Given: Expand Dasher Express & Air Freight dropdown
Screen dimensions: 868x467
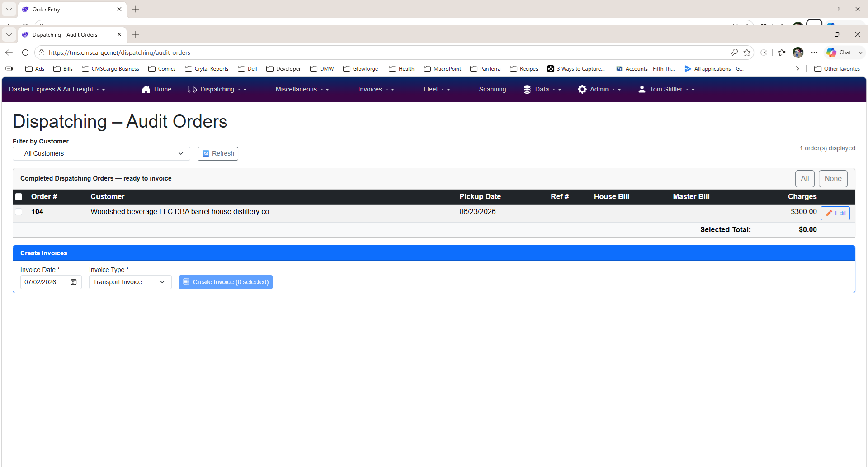Looking at the screenshot, I should [x=57, y=89].
